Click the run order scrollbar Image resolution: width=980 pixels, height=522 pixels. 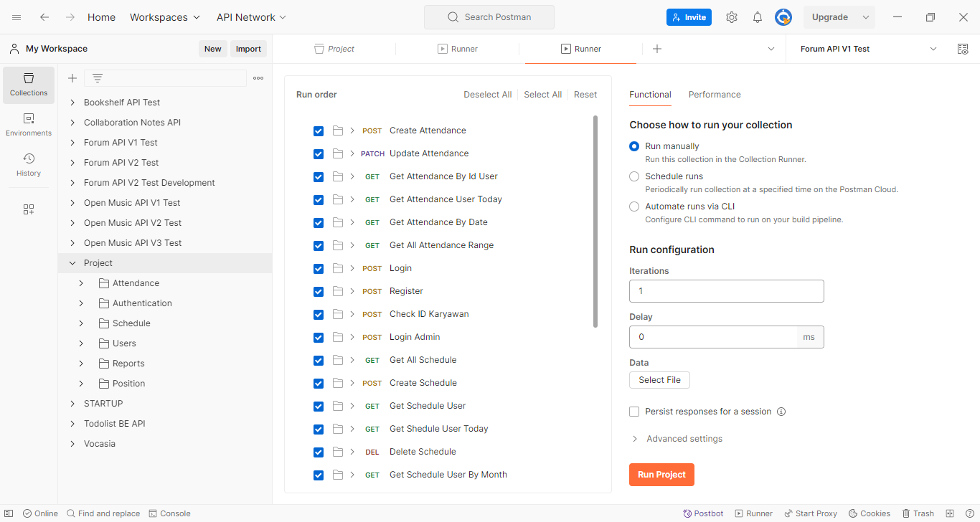tap(595, 222)
